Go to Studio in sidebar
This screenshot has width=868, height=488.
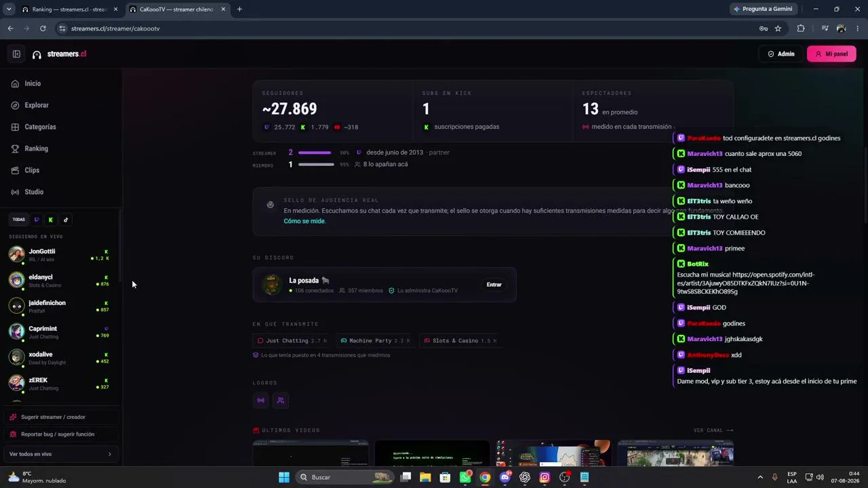coord(34,192)
